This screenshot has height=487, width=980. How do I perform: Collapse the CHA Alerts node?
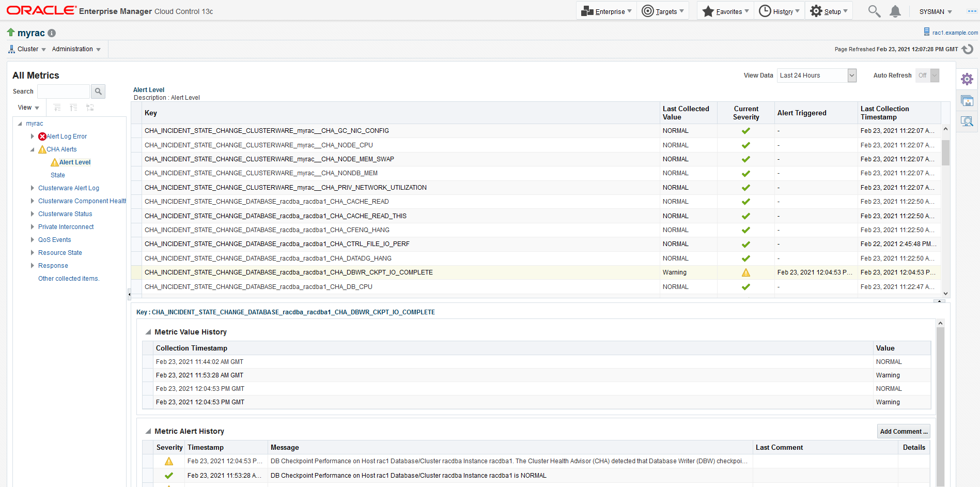click(x=33, y=149)
